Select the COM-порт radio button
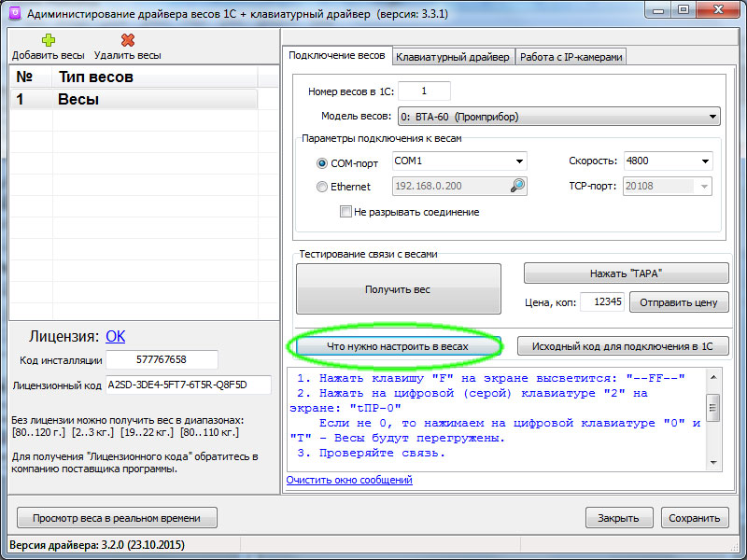747x560 pixels. click(322, 162)
